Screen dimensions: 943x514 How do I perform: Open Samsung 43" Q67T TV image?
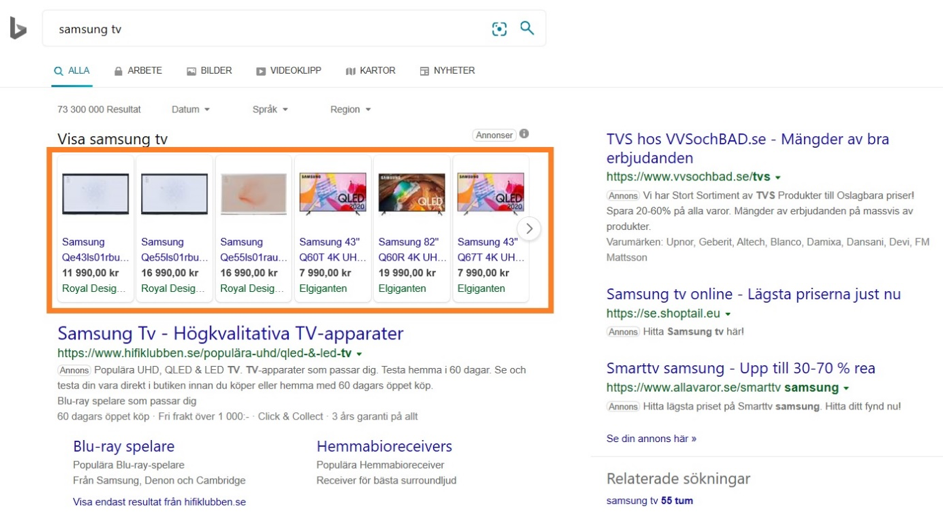click(491, 194)
